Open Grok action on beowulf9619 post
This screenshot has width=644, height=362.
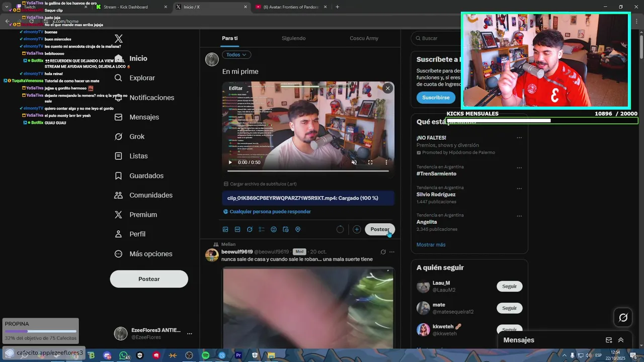click(383, 252)
